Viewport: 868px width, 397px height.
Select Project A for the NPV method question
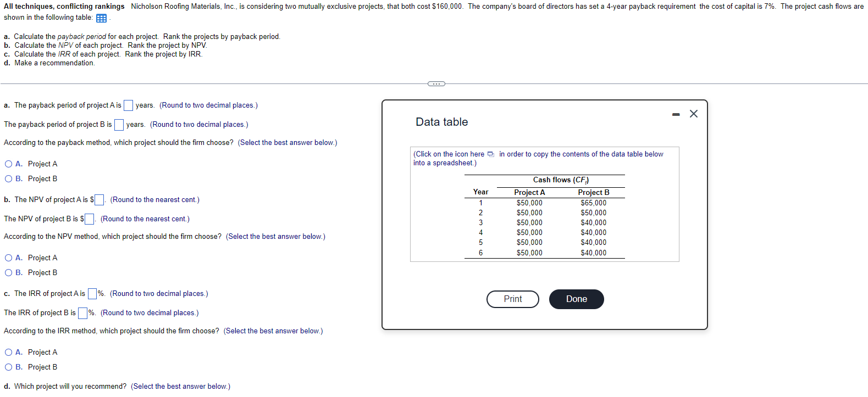coord(9,258)
